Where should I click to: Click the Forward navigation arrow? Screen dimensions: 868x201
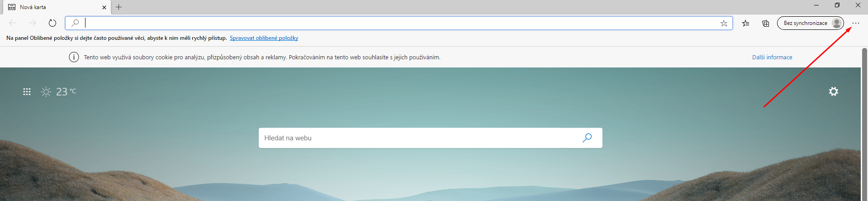coord(33,23)
